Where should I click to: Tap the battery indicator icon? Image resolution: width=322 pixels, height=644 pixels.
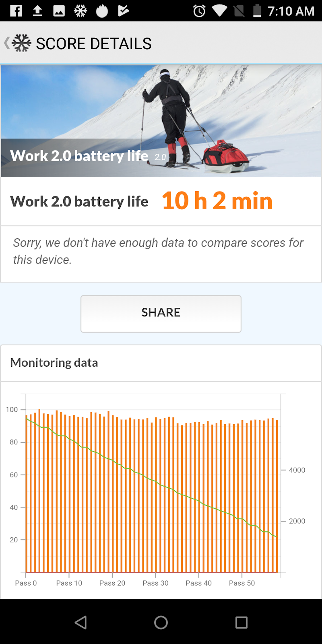(257, 11)
